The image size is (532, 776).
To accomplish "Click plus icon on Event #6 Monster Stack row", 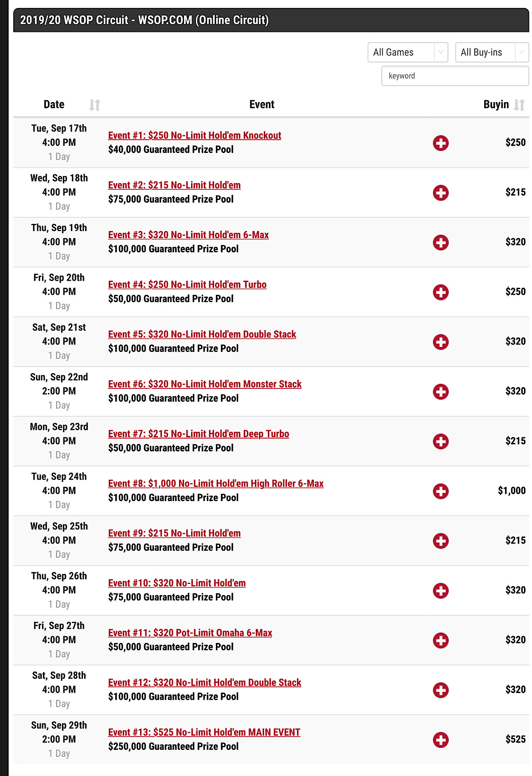I will click(441, 391).
